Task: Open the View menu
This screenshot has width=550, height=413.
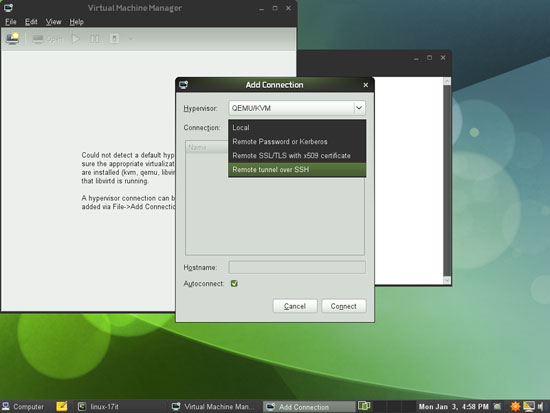Action: (x=53, y=22)
